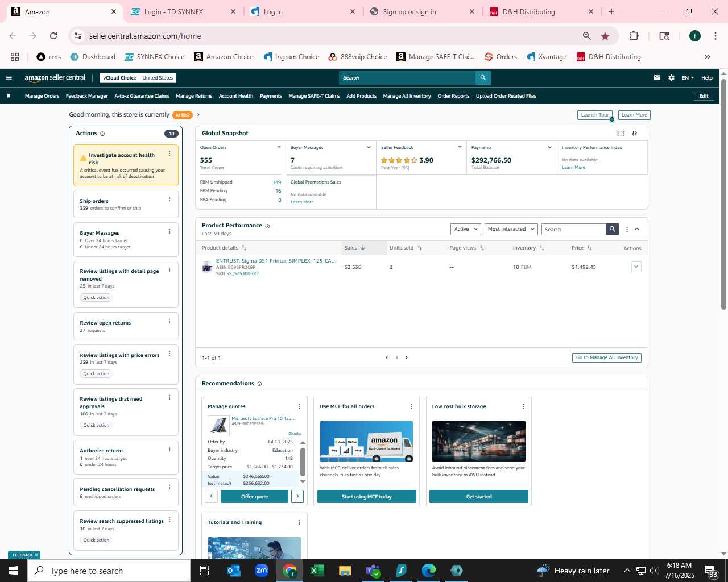Sort by Sales column arrow

[x=363, y=248]
